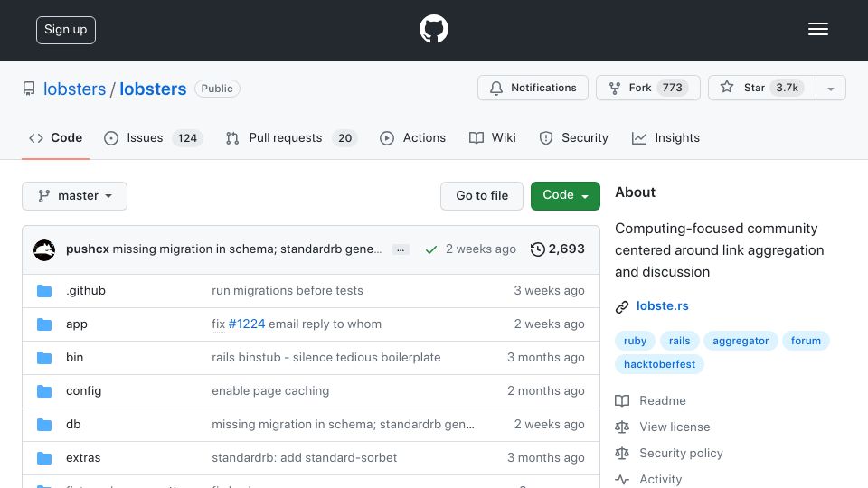Open the hamburger navigation menu
Screen dimensions: 868x488
click(817, 29)
